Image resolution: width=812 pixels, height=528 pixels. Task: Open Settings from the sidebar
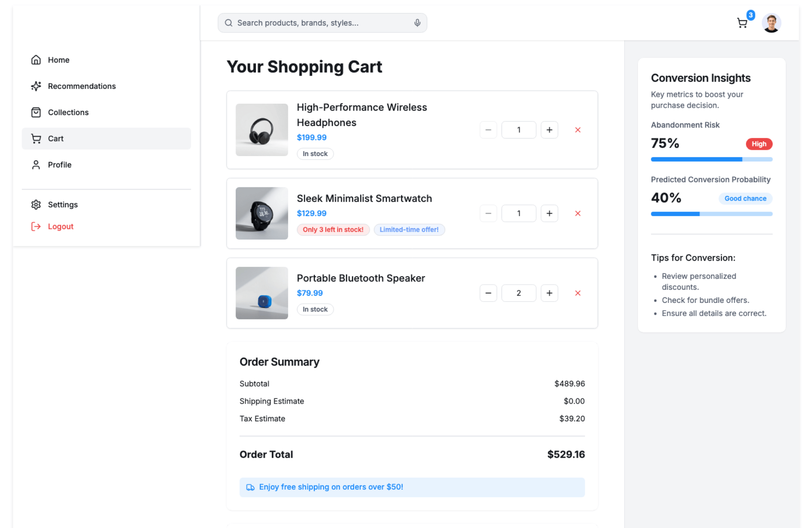(63, 205)
